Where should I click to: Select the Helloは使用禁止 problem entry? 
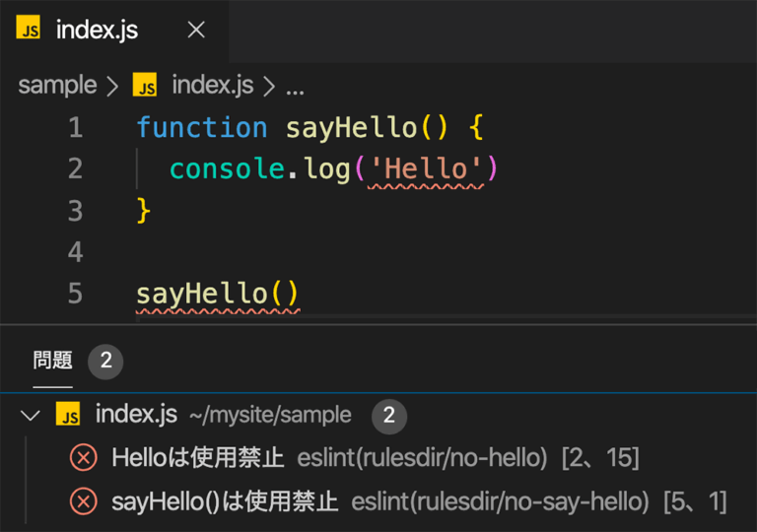click(x=378, y=457)
